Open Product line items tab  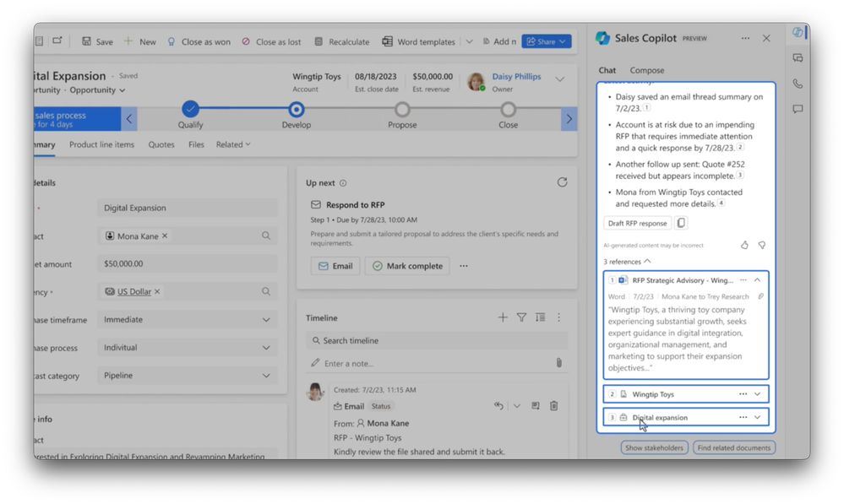[x=101, y=144]
